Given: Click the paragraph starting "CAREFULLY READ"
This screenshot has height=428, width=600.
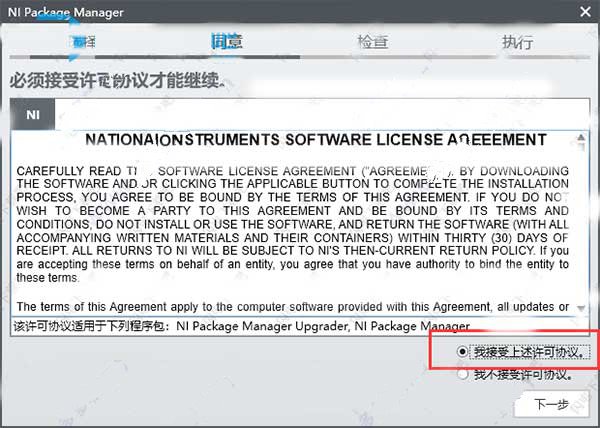Looking at the screenshot, I should click(x=293, y=224).
